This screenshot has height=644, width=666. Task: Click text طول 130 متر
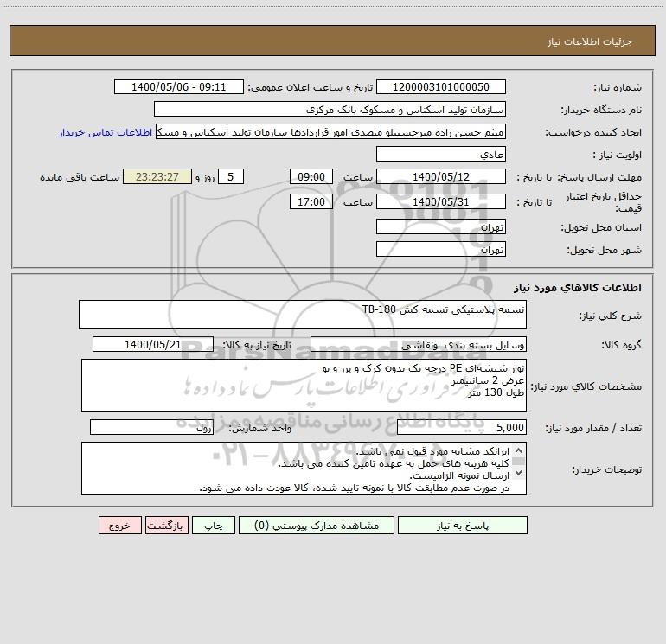(496, 392)
